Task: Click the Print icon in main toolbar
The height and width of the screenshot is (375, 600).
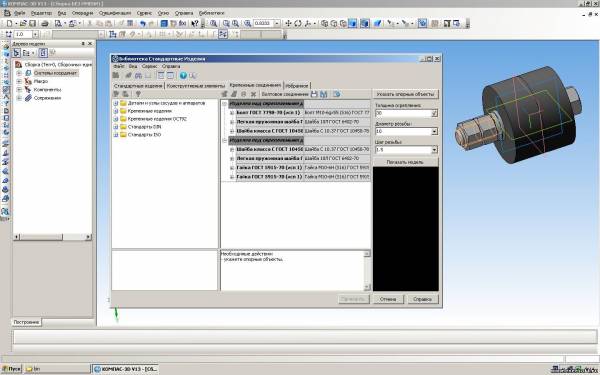Action: (45, 24)
